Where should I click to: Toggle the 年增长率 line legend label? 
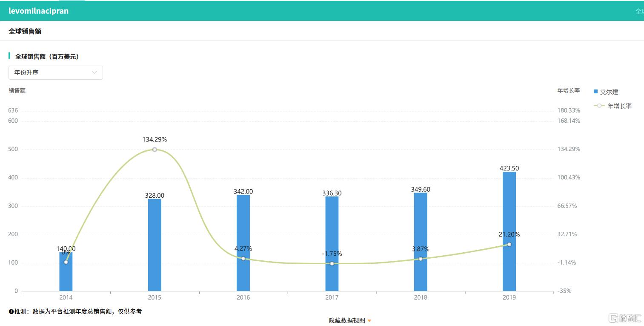(619, 106)
